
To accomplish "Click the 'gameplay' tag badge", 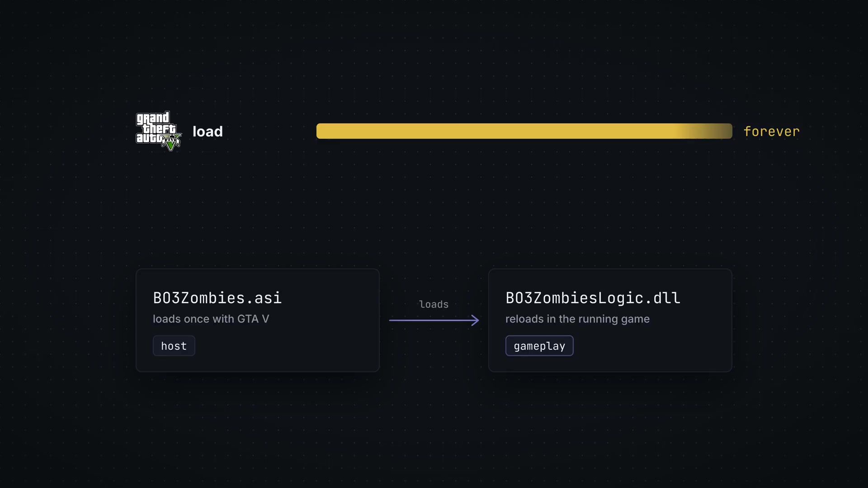I will (539, 346).
